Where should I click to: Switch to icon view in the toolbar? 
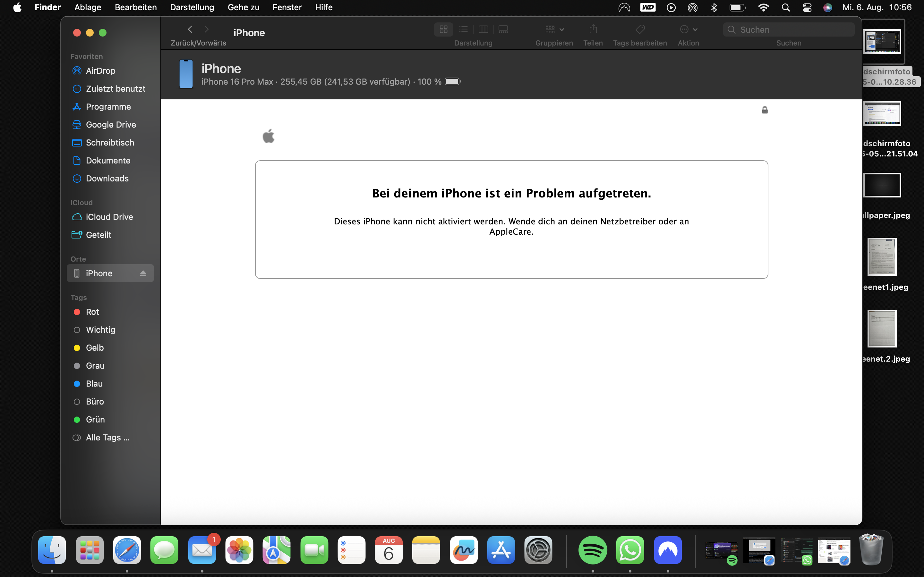pyautogui.click(x=443, y=29)
